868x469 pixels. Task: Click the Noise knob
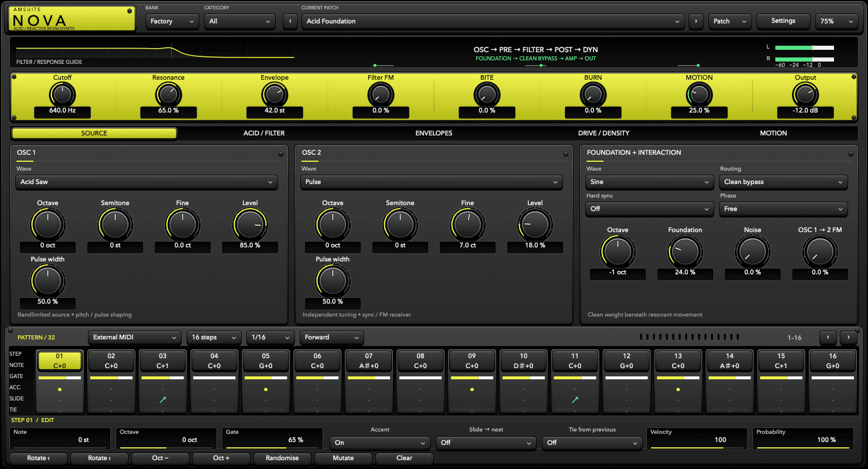coord(752,252)
